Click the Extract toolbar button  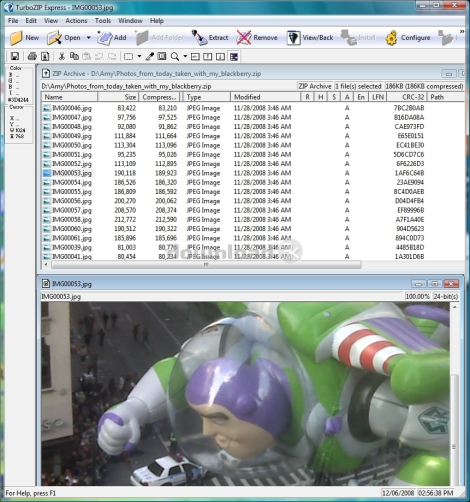[x=210, y=38]
